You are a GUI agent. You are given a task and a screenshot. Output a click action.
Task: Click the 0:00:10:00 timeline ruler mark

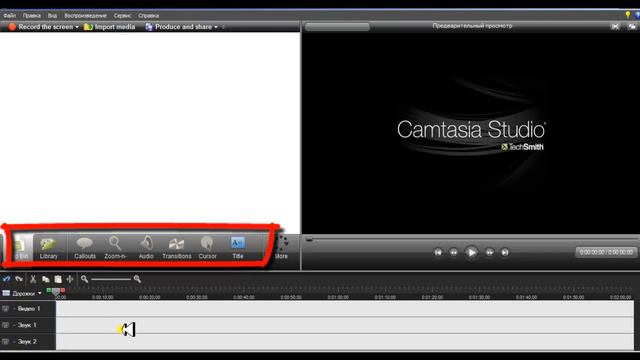coord(103,298)
